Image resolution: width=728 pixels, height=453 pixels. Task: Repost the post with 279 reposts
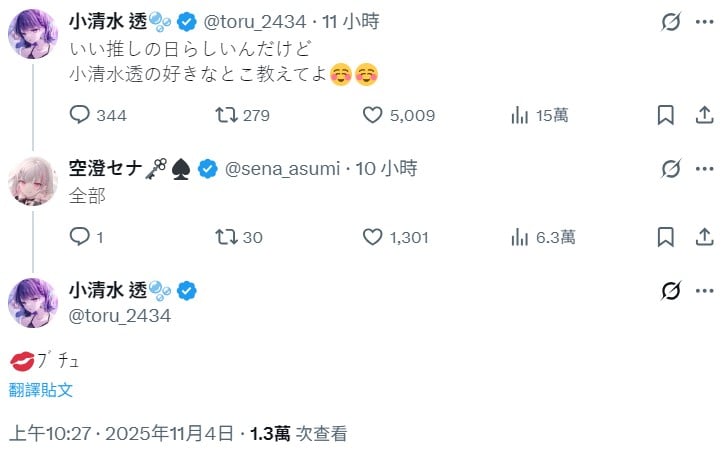(226, 116)
